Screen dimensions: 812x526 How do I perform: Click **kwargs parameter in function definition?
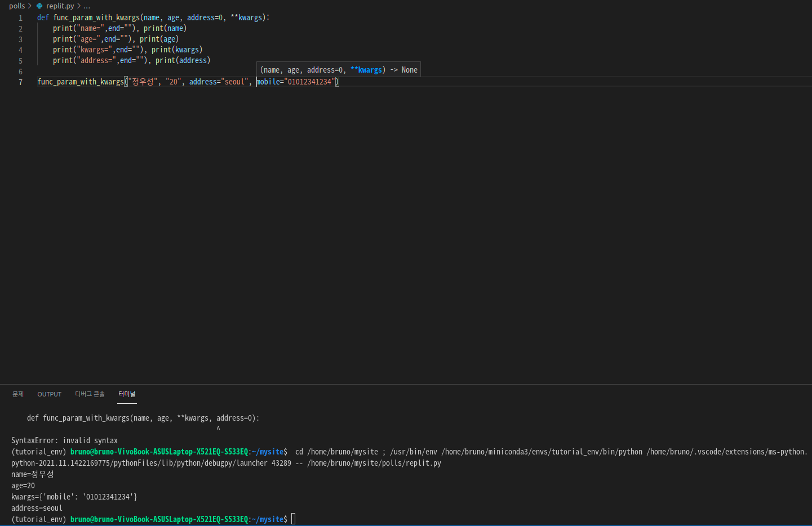[x=246, y=17]
